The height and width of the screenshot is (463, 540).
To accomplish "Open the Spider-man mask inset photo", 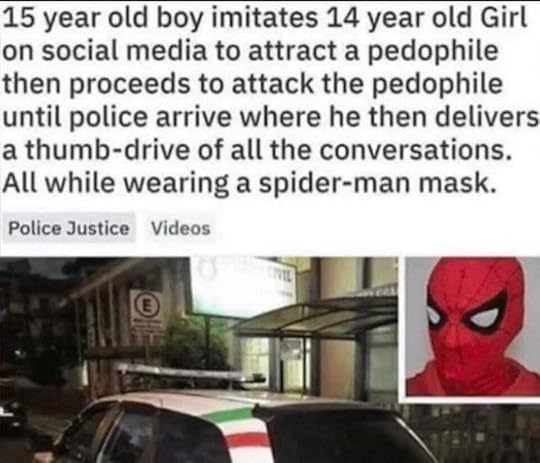I will 471,328.
